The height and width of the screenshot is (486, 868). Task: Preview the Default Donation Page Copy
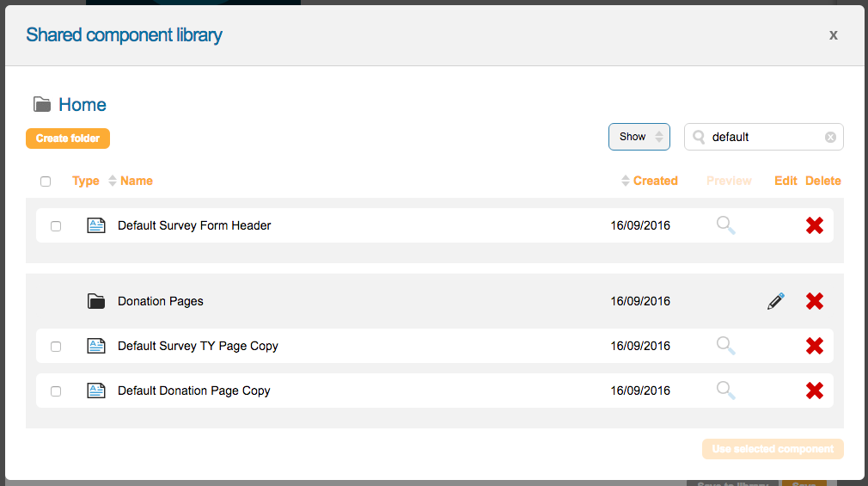pyautogui.click(x=726, y=391)
